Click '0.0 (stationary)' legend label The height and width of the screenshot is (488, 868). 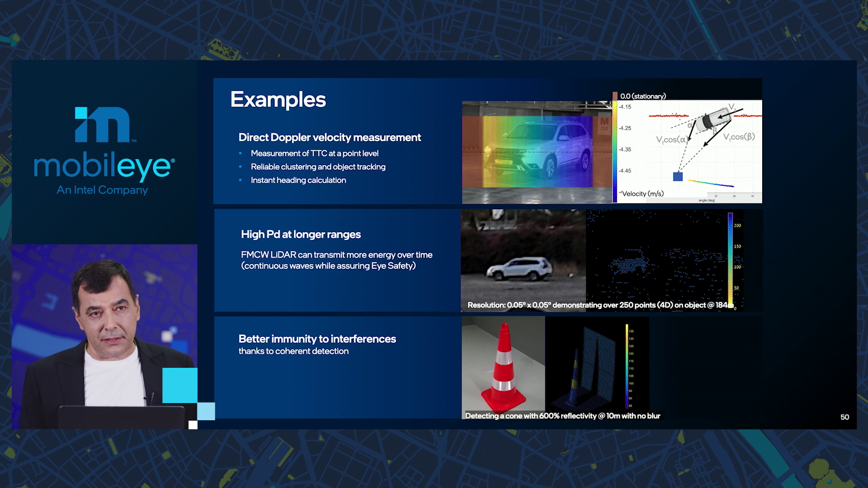click(x=643, y=96)
